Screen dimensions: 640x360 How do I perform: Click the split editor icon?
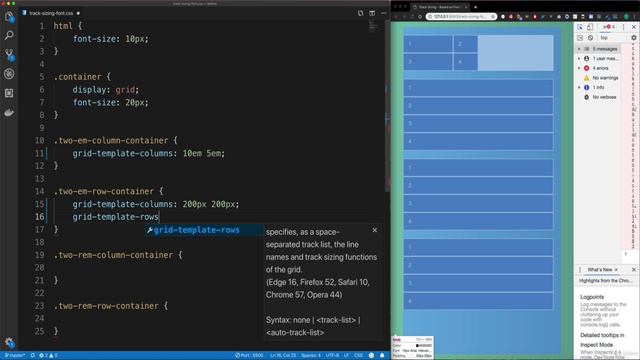pos(372,13)
